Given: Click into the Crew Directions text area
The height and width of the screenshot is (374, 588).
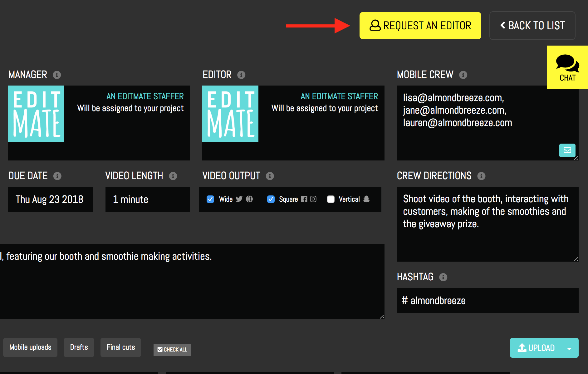Looking at the screenshot, I should 488,224.
